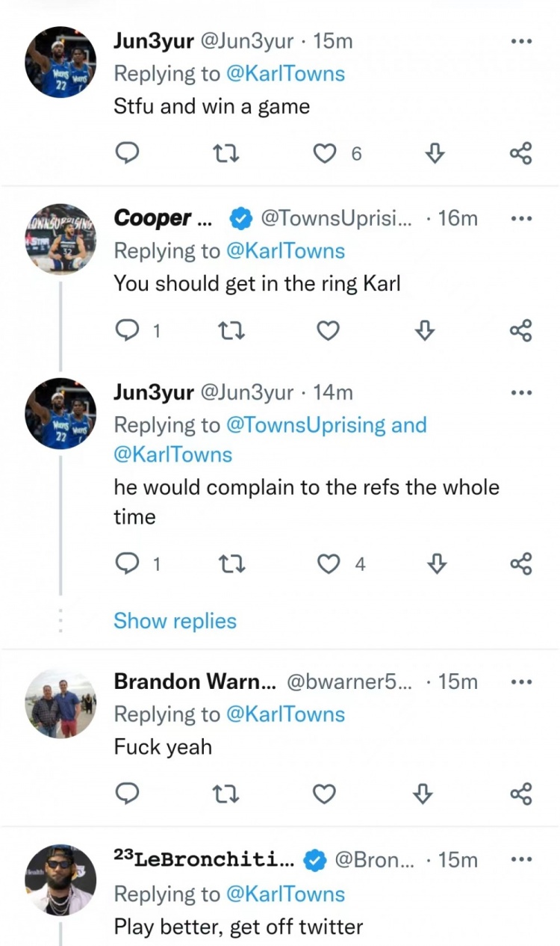
Task: Like the "complain to the refs" tweet
Action: (x=329, y=565)
